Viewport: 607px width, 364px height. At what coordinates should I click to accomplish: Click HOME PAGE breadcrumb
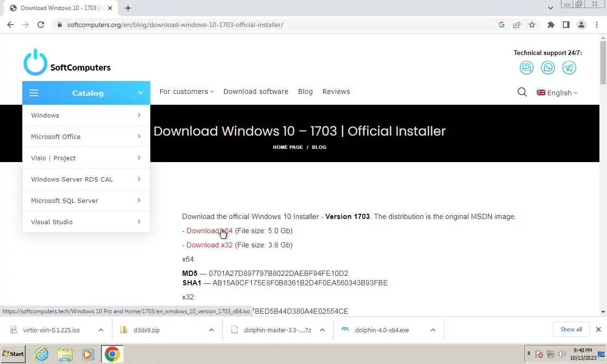coord(288,147)
